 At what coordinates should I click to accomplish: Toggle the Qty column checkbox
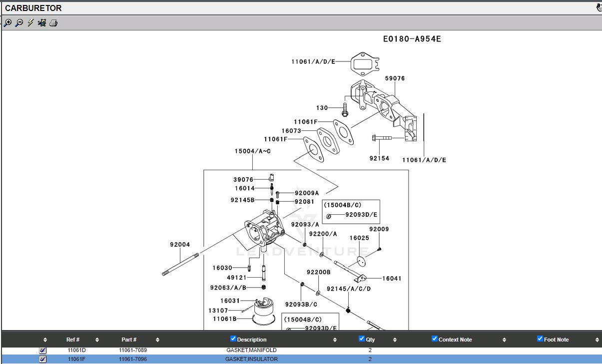pos(362,339)
